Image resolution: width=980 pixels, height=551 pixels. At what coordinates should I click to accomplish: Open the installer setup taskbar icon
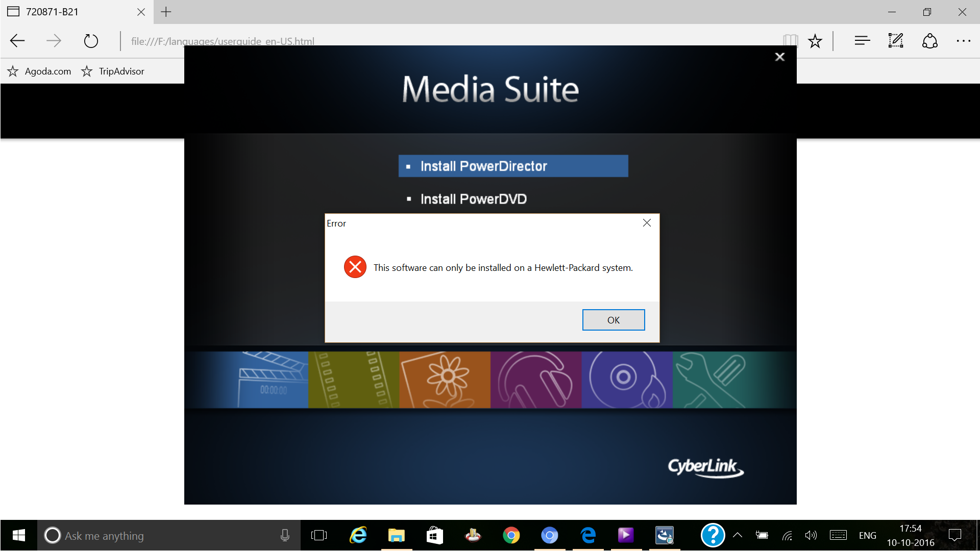click(x=665, y=535)
